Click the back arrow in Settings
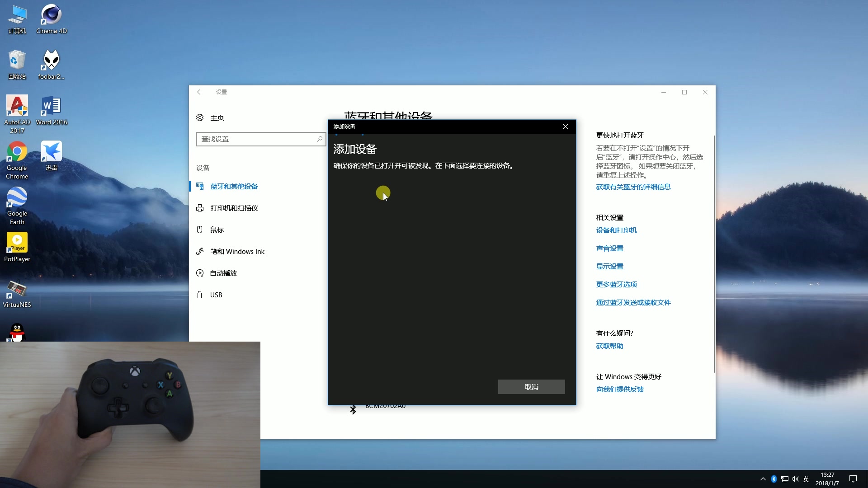Image resolution: width=868 pixels, height=488 pixels. coord(200,92)
